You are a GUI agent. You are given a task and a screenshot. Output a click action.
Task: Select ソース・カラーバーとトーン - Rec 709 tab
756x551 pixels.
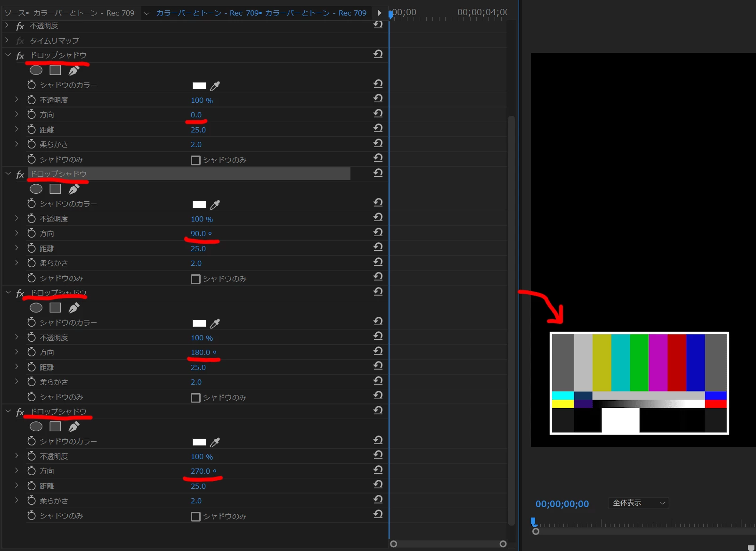[69, 13]
